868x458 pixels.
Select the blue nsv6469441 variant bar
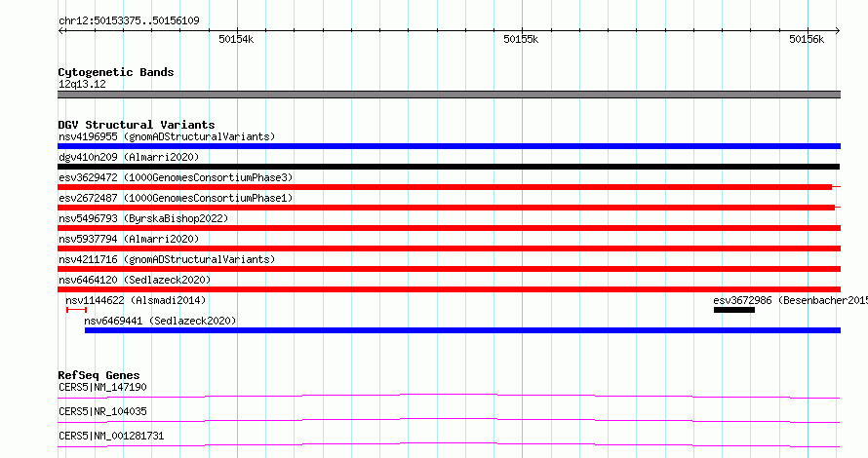pos(463,330)
